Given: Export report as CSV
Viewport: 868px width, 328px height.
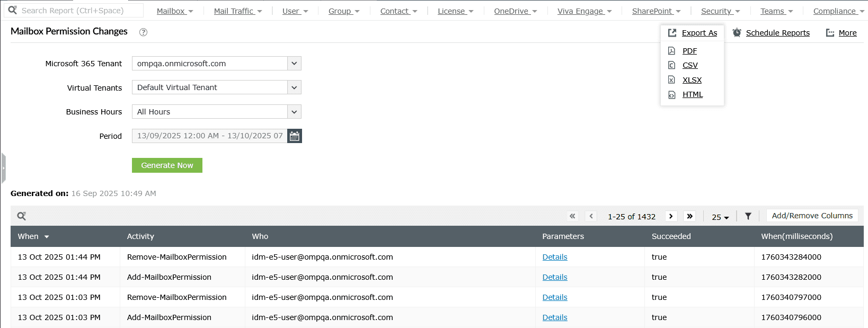Looking at the screenshot, I should (x=690, y=65).
